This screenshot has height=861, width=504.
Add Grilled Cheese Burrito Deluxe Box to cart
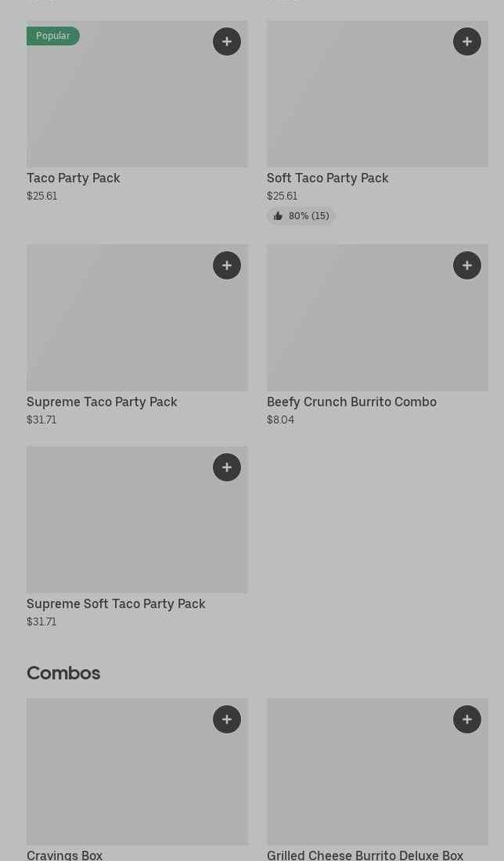(x=467, y=719)
